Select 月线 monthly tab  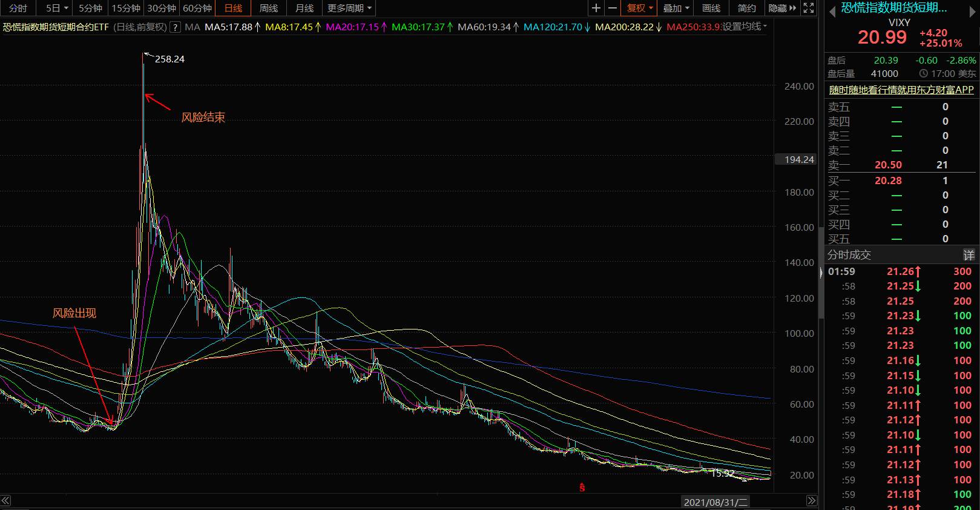pos(304,8)
